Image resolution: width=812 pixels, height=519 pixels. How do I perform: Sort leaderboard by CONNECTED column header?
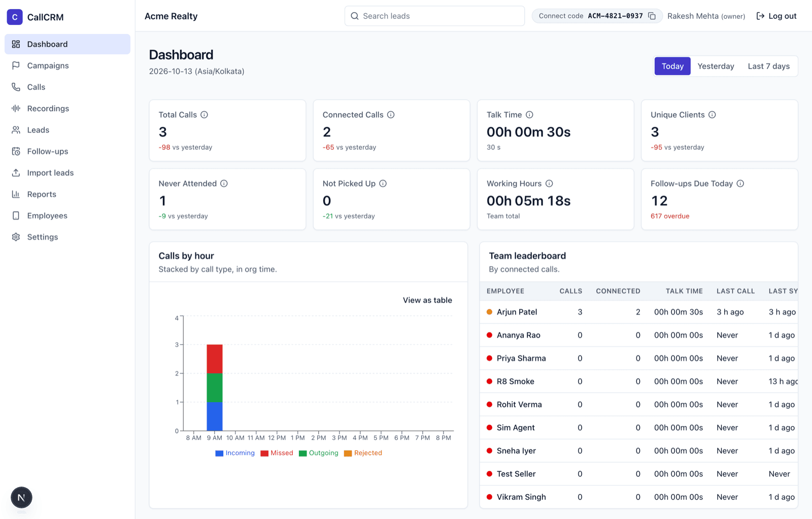618,291
